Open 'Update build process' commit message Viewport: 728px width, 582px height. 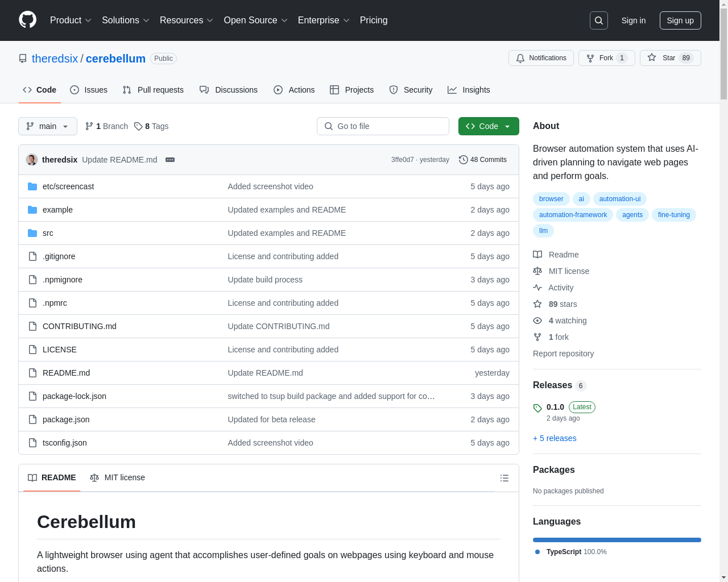[265, 280]
